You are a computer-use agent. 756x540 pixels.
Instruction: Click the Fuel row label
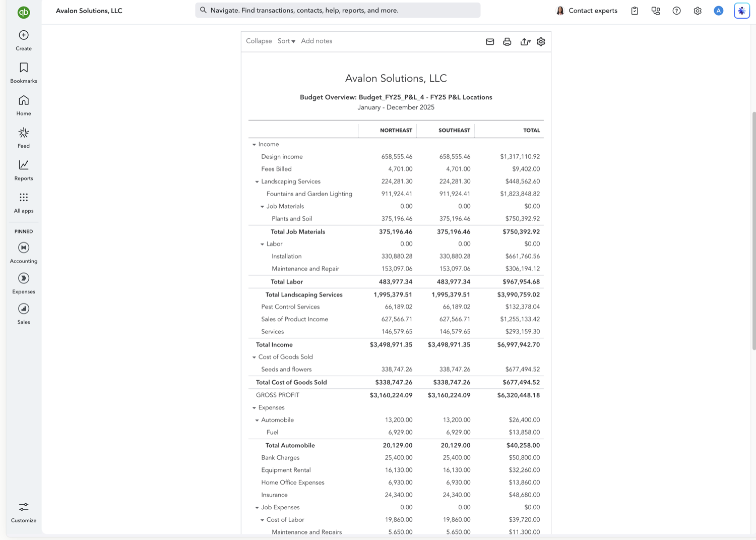click(x=272, y=433)
